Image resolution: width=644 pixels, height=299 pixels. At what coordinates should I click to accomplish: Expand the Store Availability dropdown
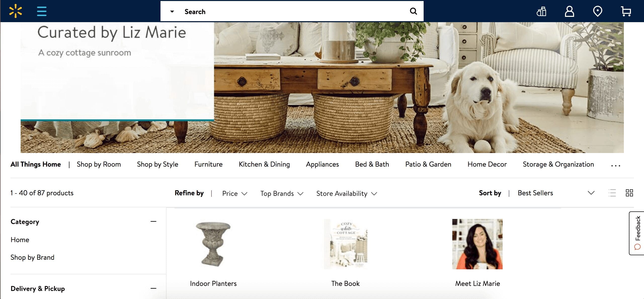[347, 193]
